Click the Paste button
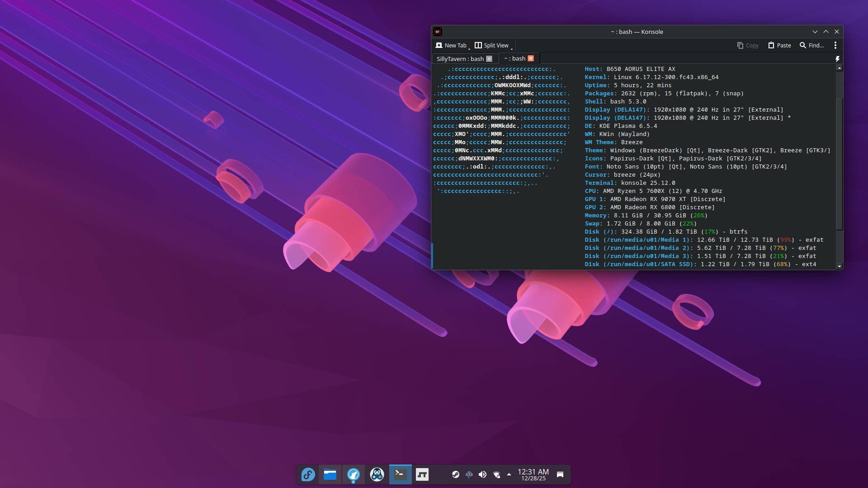Viewport: 868px width, 488px height. tap(779, 45)
